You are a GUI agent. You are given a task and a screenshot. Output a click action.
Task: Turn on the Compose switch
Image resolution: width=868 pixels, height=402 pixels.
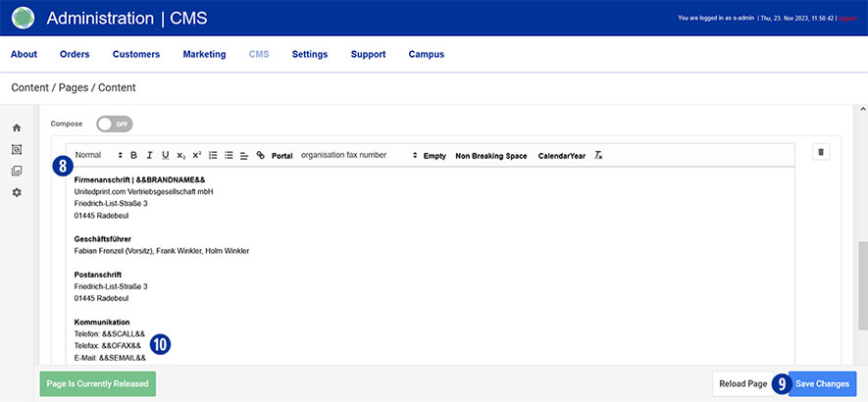(115, 125)
